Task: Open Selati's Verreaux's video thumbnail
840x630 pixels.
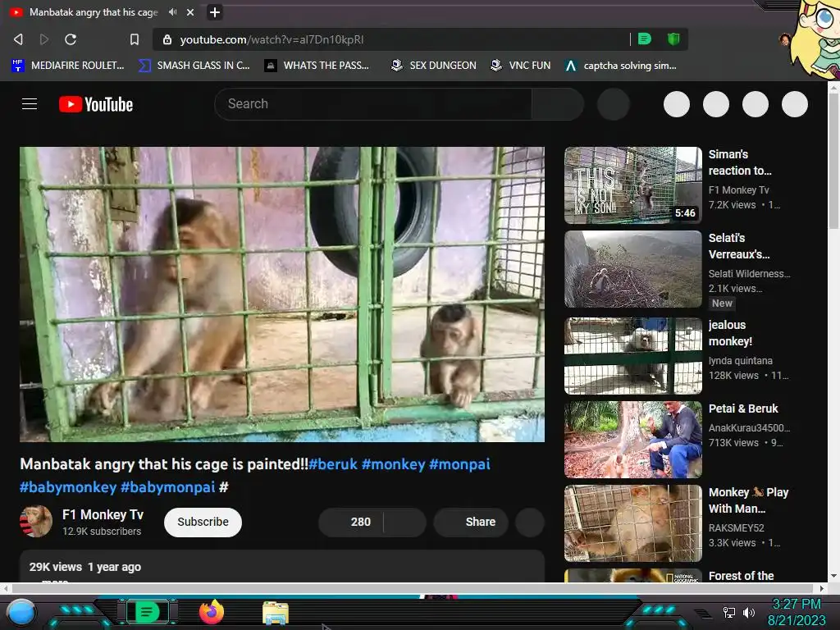Action: pyautogui.click(x=633, y=269)
